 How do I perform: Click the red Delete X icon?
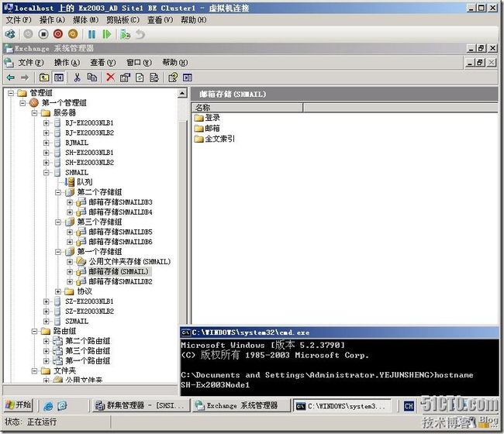(x=110, y=77)
